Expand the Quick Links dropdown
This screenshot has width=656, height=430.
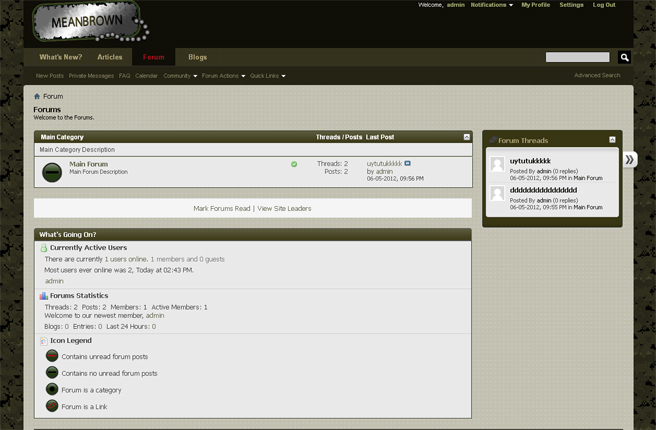pyautogui.click(x=267, y=76)
